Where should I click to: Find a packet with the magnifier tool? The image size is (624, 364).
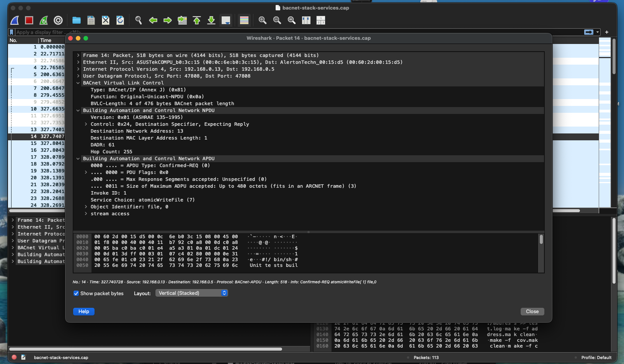139,20
